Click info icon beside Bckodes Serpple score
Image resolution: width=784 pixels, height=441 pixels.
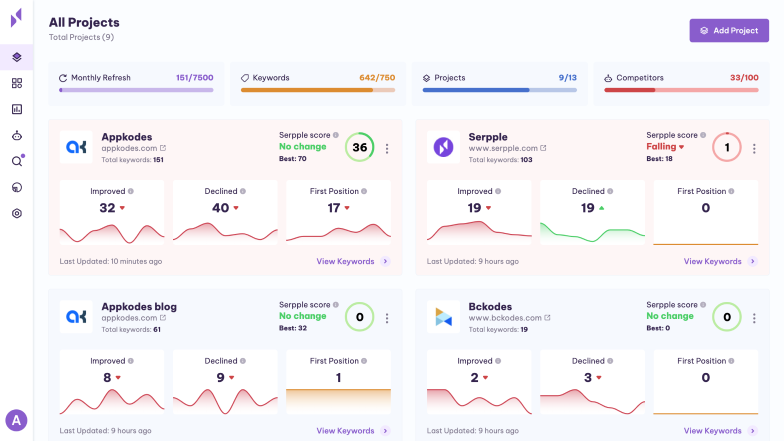703,304
